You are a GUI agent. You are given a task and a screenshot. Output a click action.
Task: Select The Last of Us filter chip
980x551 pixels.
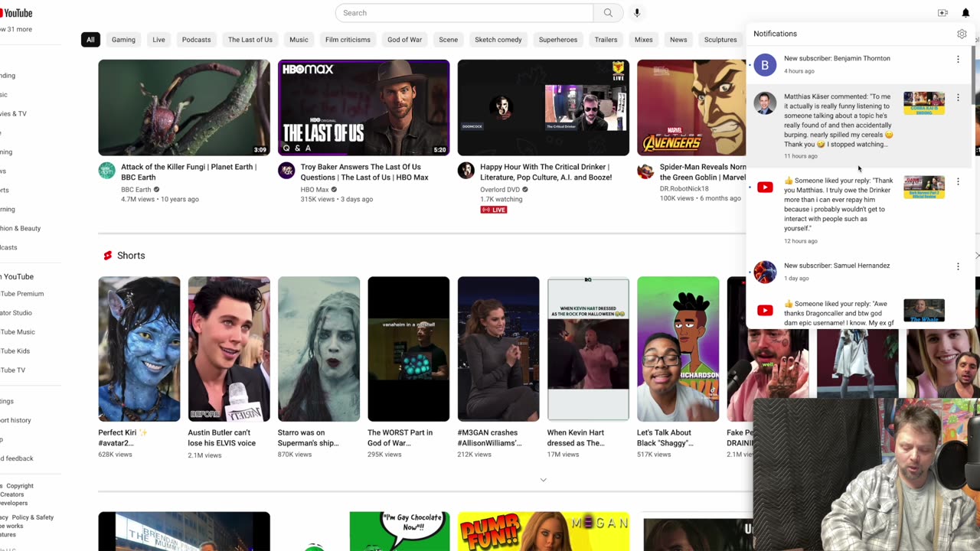coord(250,40)
